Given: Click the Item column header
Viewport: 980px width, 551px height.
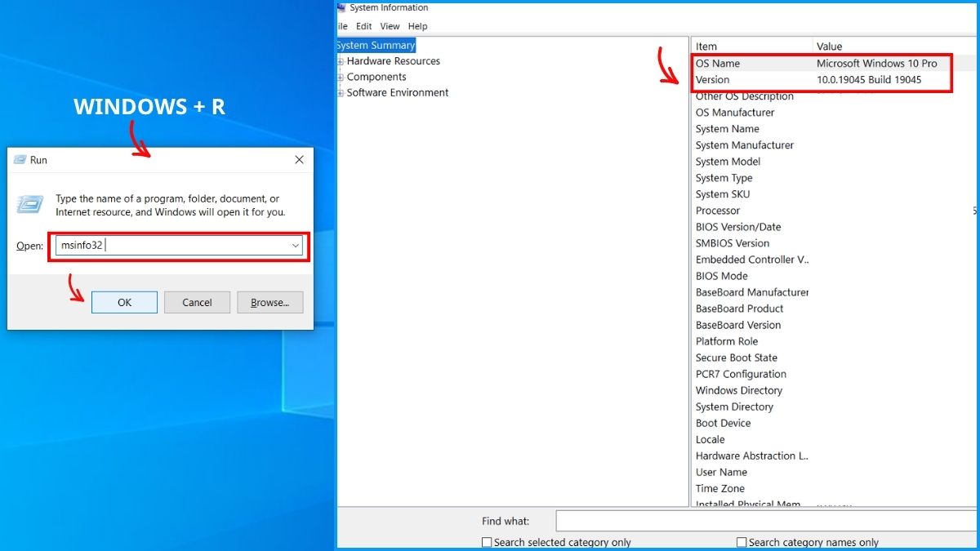Looking at the screenshot, I should 752,47.
